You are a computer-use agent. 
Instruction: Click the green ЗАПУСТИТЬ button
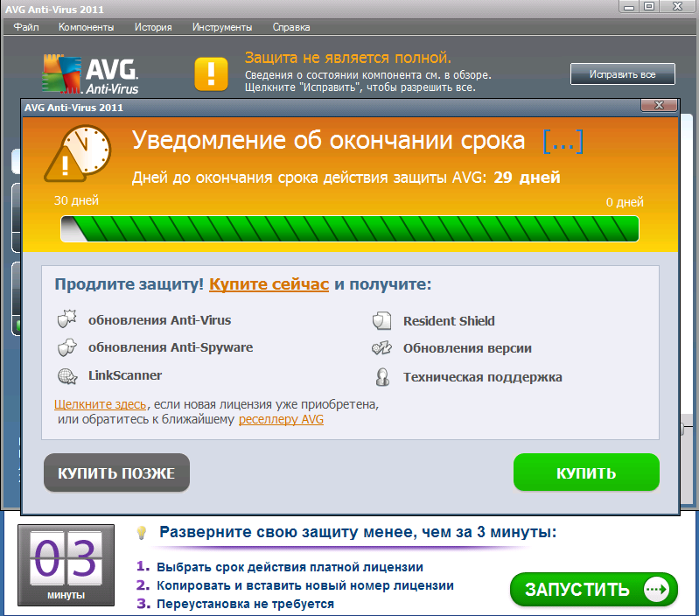(x=594, y=589)
